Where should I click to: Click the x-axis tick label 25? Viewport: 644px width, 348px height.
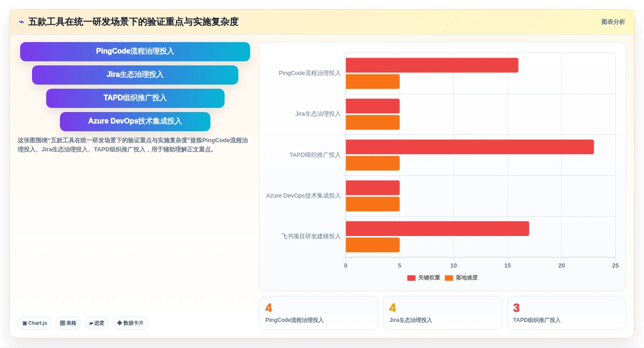tap(615, 266)
